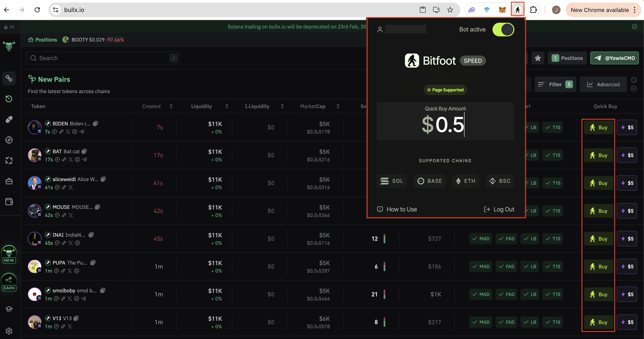Open the settings gear in sidebar

point(9,331)
